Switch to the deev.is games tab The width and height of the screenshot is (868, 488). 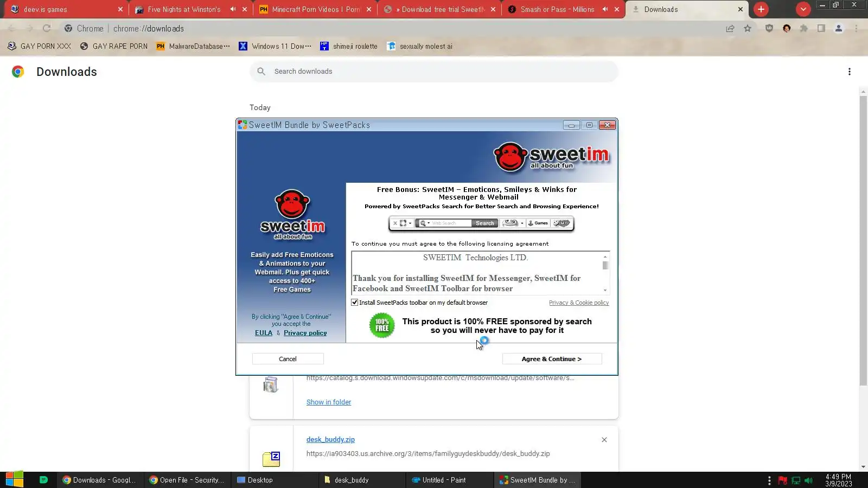(x=64, y=9)
